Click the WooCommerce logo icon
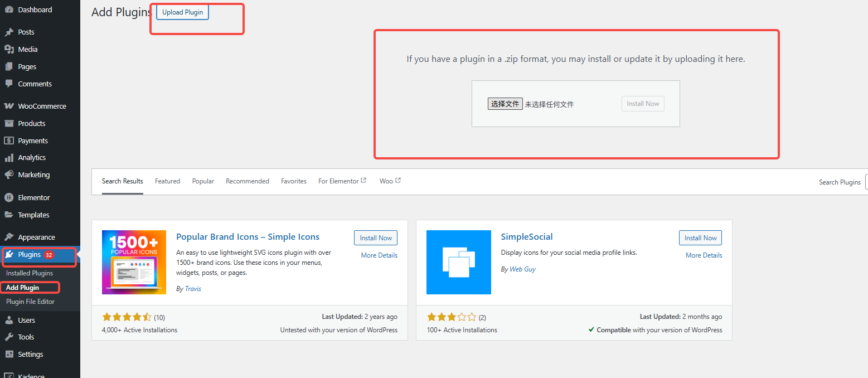The height and width of the screenshot is (378, 868). click(9, 106)
